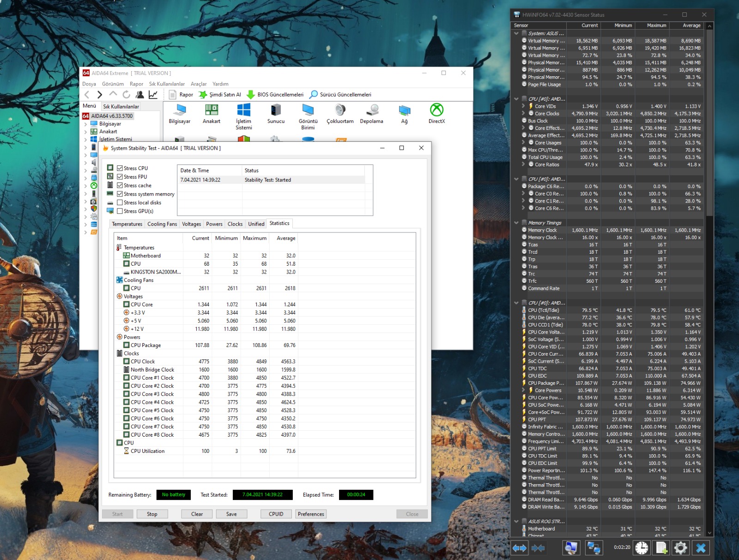This screenshot has width=739, height=560.
Task: Open Dosya menu in AIDA64
Action: [x=89, y=84]
